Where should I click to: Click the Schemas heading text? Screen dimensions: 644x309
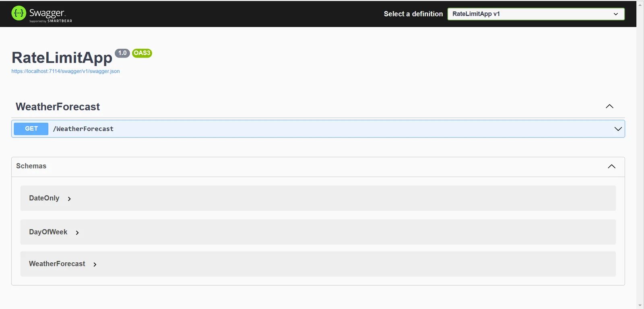coord(31,166)
